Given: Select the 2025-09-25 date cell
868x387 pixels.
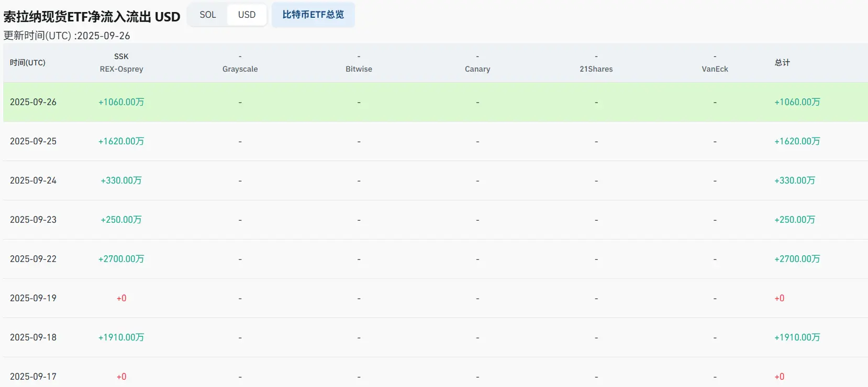Looking at the screenshot, I should click(x=33, y=141).
